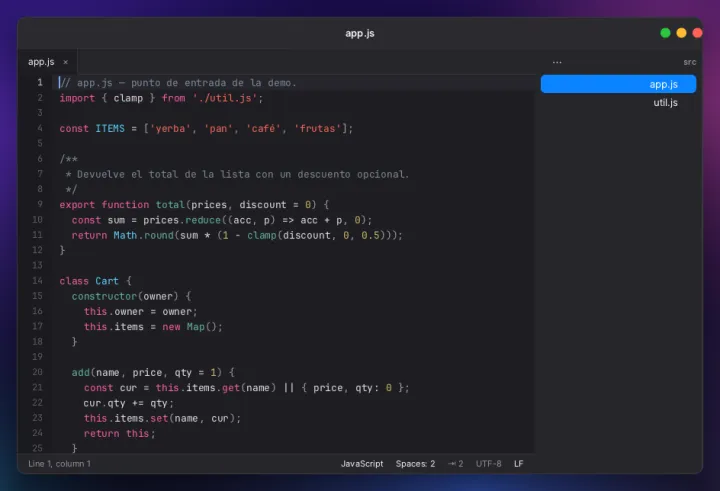Click the 'yerba' string literal
This screenshot has height=491, width=720.
(170, 129)
